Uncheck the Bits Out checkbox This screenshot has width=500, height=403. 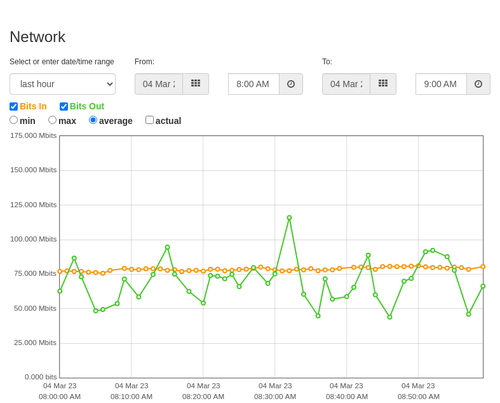pos(64,106)
